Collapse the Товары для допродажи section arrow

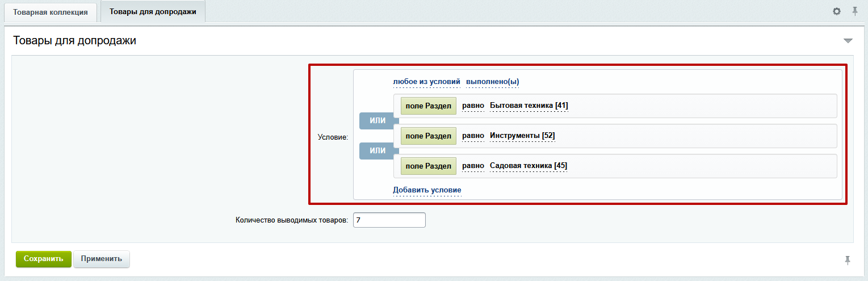coord(848,41)
